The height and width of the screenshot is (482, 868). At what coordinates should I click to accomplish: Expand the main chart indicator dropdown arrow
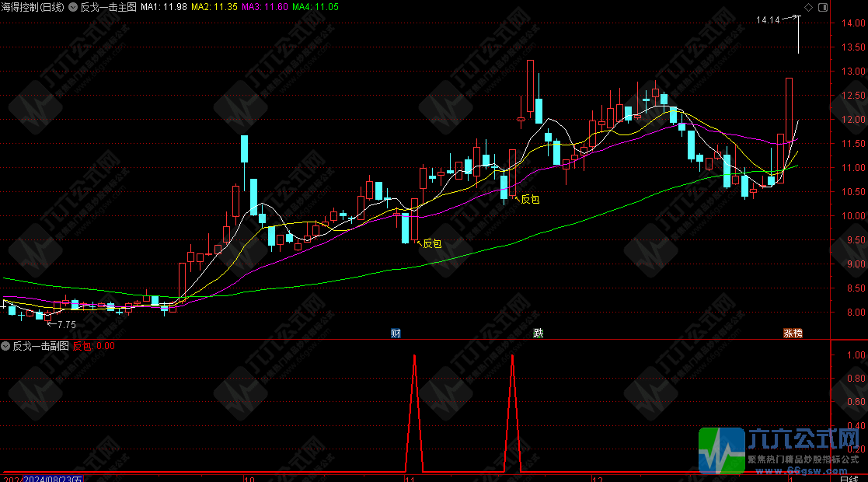coord(73,6)
